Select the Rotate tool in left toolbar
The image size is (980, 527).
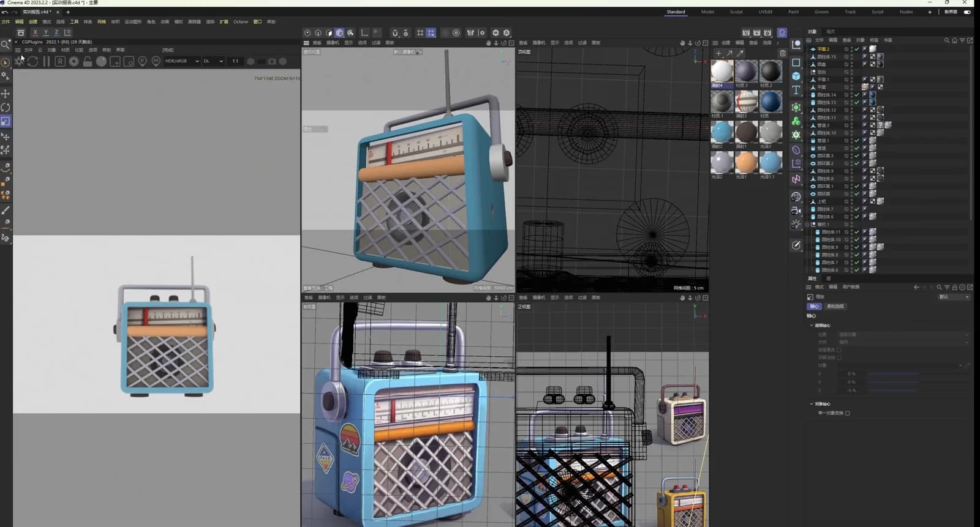[6, 108]
